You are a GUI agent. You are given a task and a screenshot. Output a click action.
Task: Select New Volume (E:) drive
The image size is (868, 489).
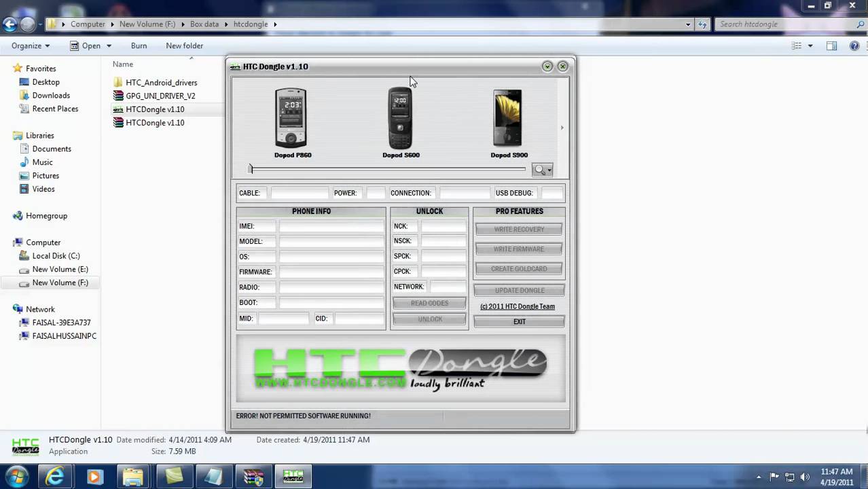(x=60, y=270)
